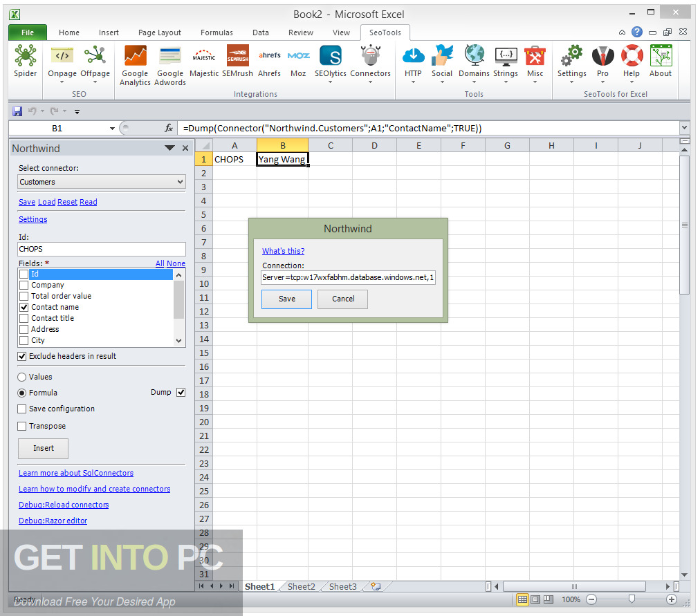
Task: Open the HTTP tools menu
Action: [413, 65]
